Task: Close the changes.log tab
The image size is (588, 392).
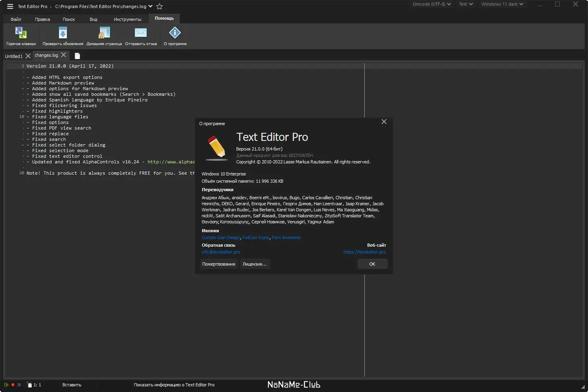Action: point(64,55)
